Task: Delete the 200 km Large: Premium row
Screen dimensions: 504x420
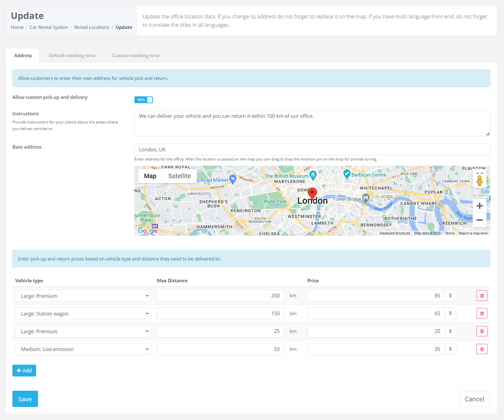Action: click(x=482, y=296)
